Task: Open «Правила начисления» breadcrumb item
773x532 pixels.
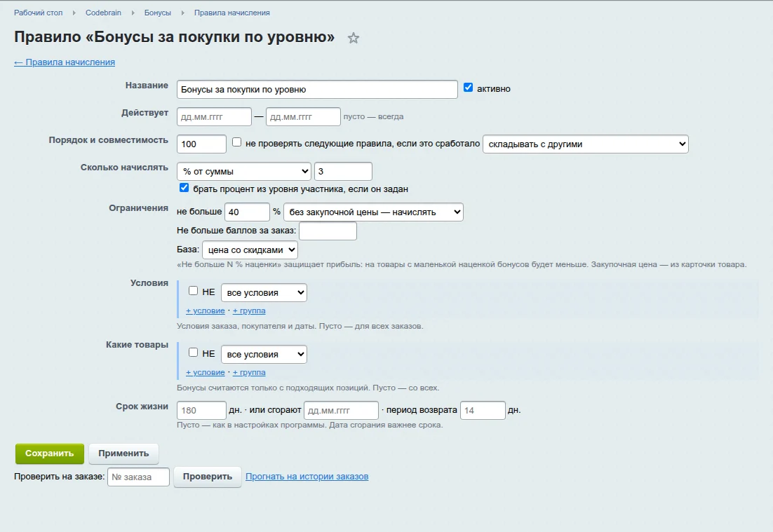Action: [x=231, y=13]
